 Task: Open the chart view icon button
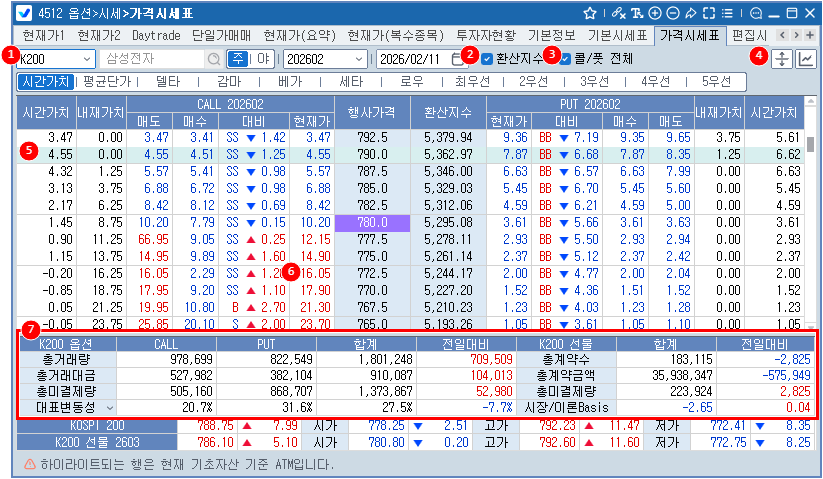click(805, 59)
